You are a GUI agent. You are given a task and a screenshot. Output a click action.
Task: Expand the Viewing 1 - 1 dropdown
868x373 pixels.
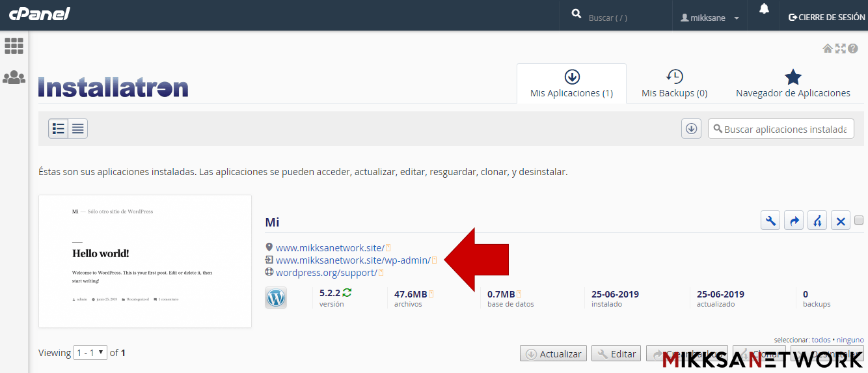coord(90,353)
